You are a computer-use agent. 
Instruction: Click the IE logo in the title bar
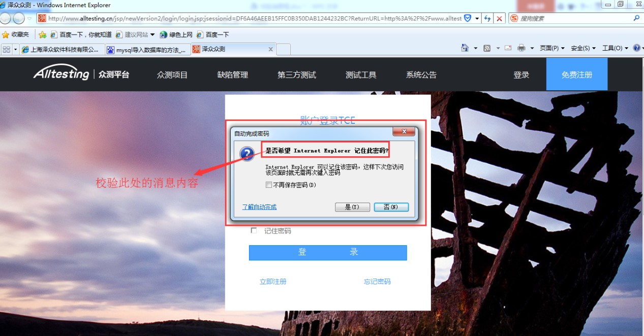tap(3, 5)
